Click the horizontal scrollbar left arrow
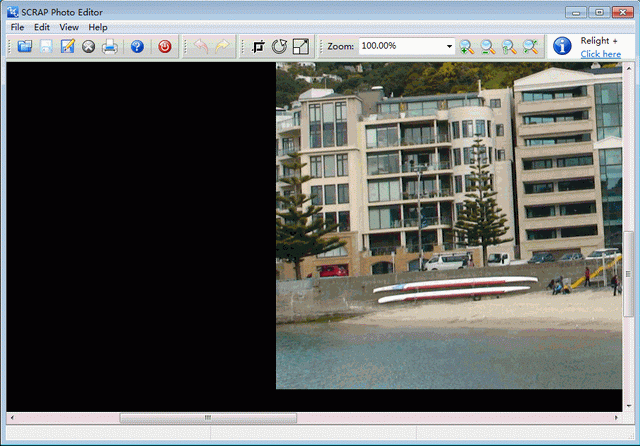Screen dimensions: 640x446 [12, 417]
